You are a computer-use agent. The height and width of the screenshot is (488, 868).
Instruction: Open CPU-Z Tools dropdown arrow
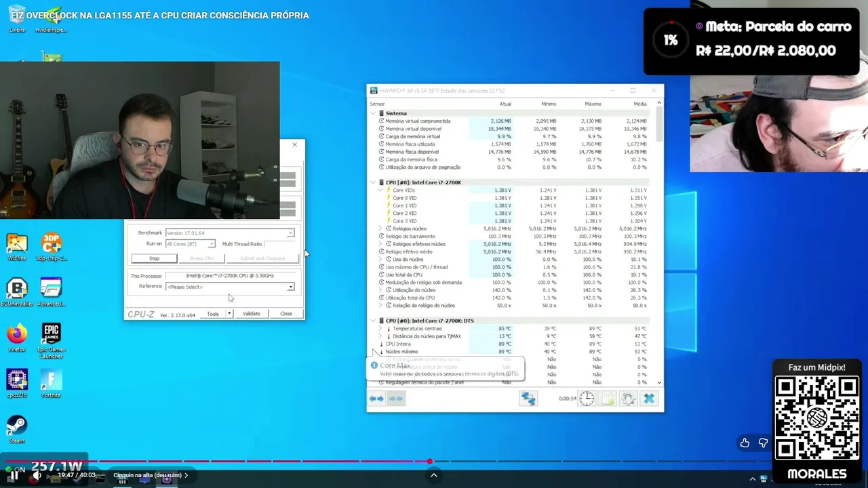tap(229, 314)
